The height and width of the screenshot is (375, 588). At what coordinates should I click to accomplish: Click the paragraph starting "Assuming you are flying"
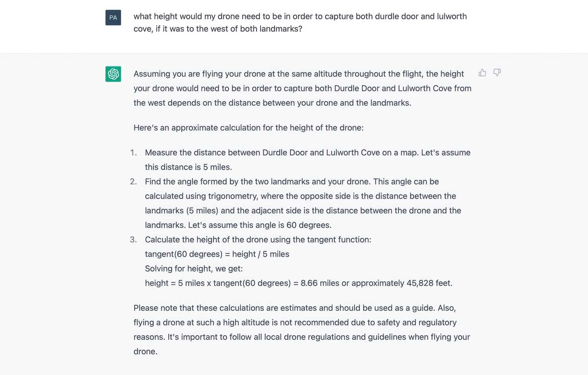pyautogui.click(x=302, y=88)
